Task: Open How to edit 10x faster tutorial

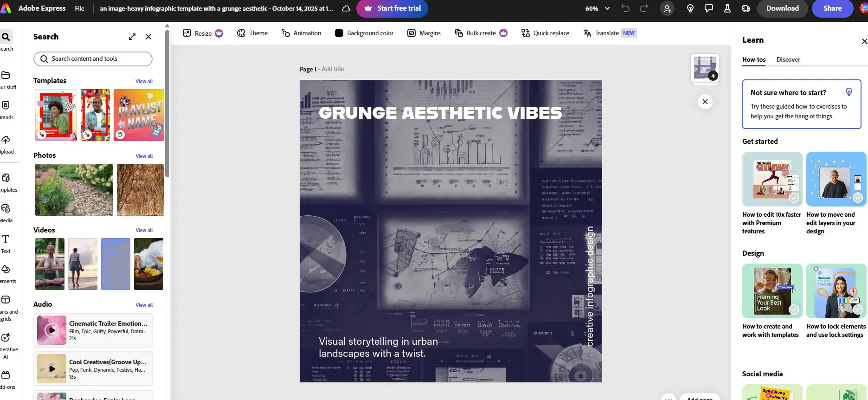Action: pyautogui.click(x=772, y=194)
